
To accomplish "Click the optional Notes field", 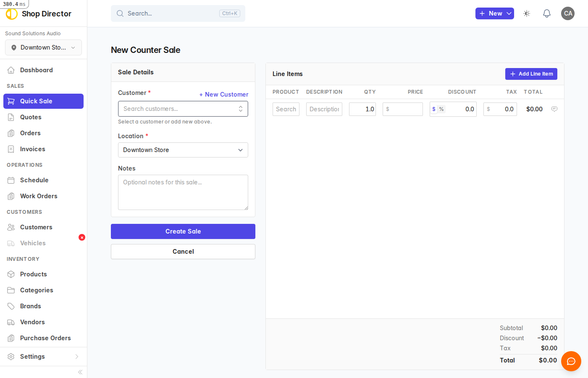I will [x=183, y=192].
